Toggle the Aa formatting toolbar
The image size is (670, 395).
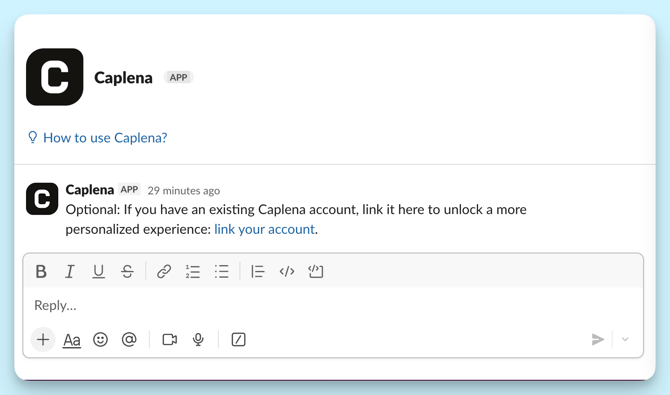(x=72, y=340)
